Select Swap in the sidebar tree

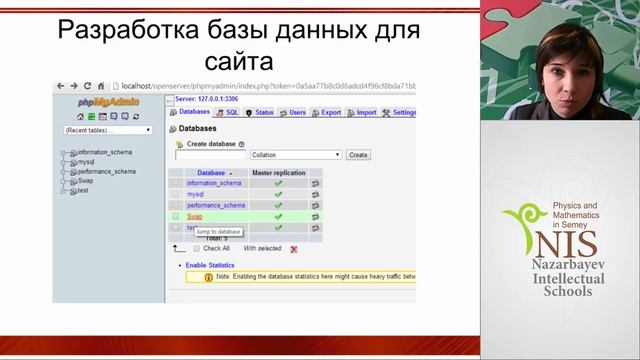click(x=85, y=181)
